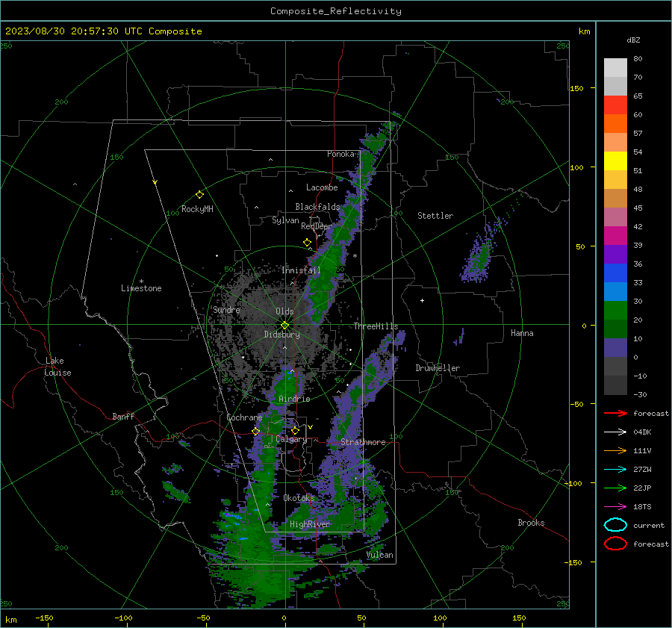This screenshot has width=672, height=628.
Task: Click the green 30 dBZ color swatch
Action: click(x=615, y=311)
